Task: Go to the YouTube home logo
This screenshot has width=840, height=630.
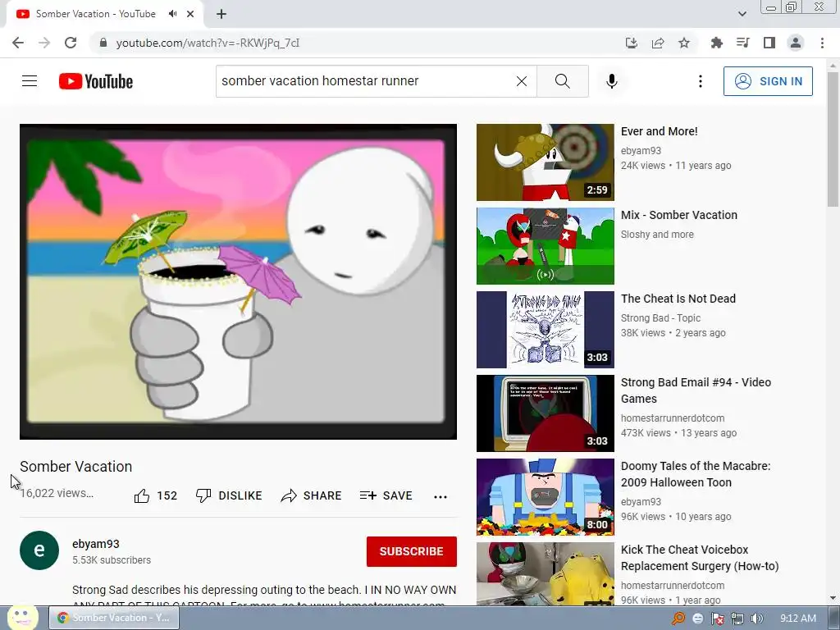Action: [x=96, y=81]
